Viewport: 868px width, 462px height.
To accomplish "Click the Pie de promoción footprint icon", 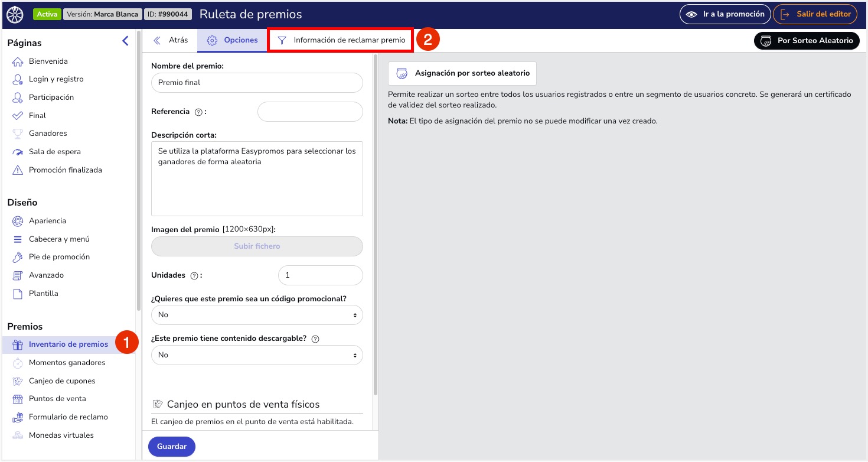I will pyautogui.click(x=18, y=257).
